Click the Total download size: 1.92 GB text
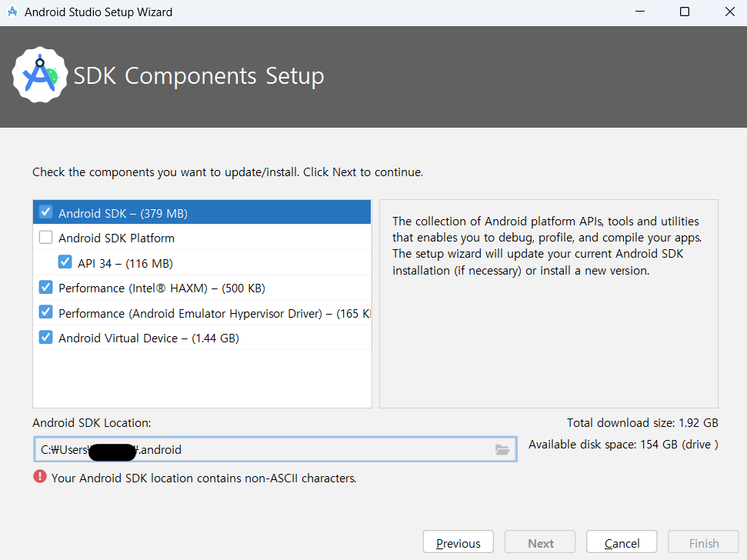 pyautogui.click(x=642, y=423)
